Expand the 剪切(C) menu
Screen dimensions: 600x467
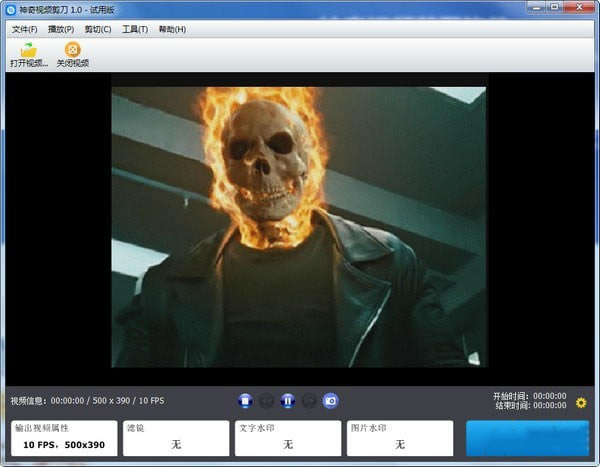98,29
